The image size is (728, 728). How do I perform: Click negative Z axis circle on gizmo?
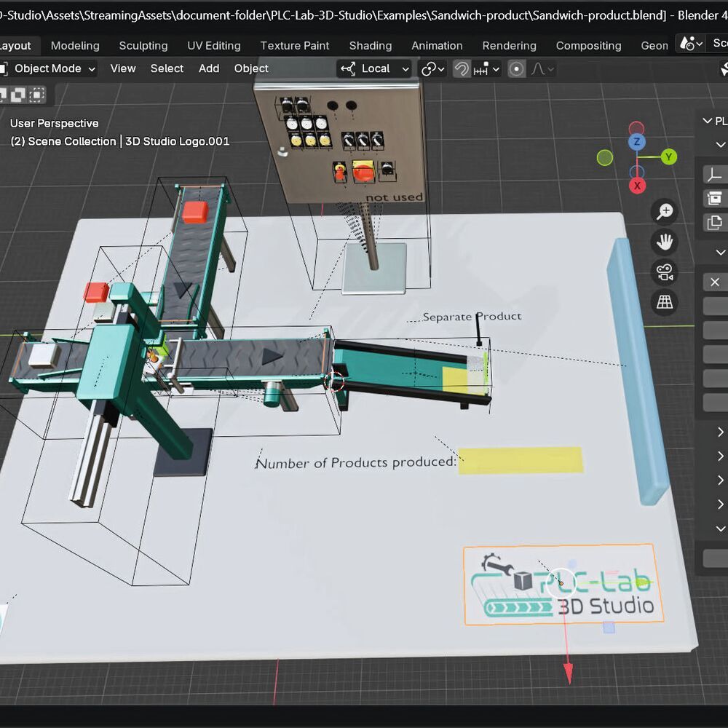click(x=636, y=173)
